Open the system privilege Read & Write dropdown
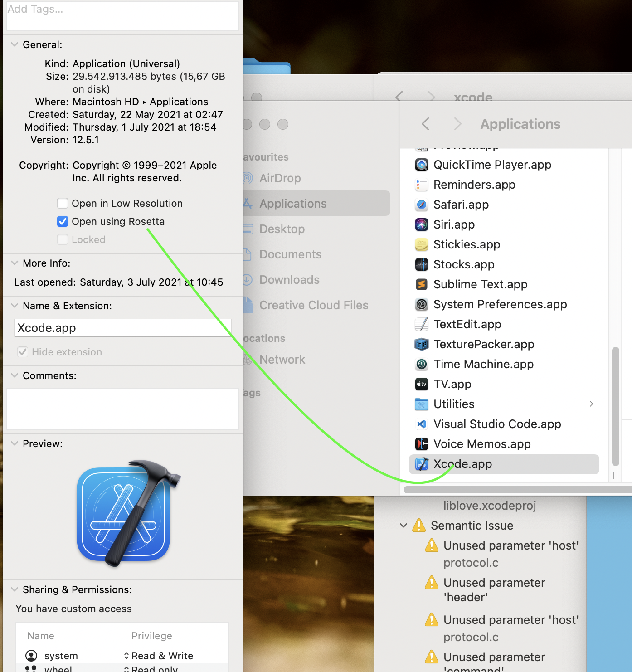Screen dimensions: 632x672 (159, 656)
